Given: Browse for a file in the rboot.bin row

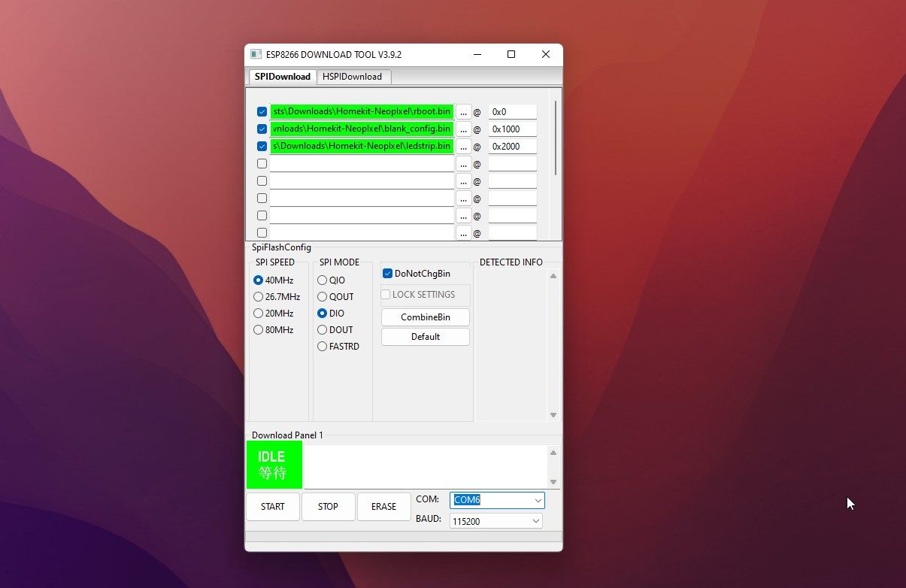Looking at the screenshot, I should click(463, 111).
